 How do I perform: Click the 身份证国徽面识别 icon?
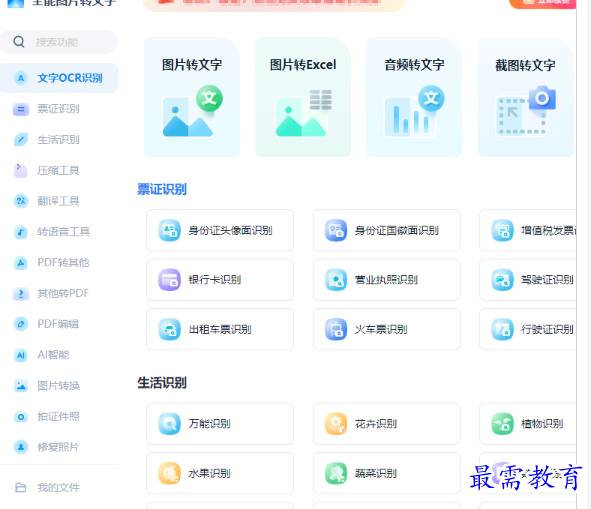[336, 230]
